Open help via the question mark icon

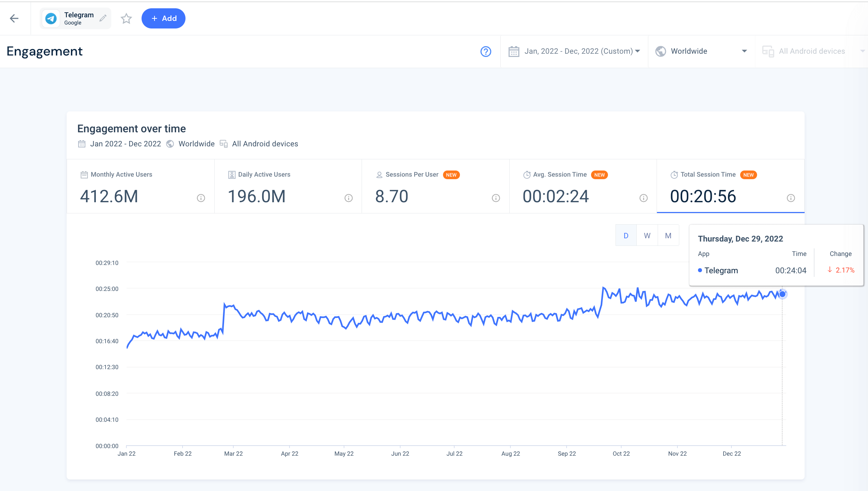pyautogui.click(x=486, y=52)
